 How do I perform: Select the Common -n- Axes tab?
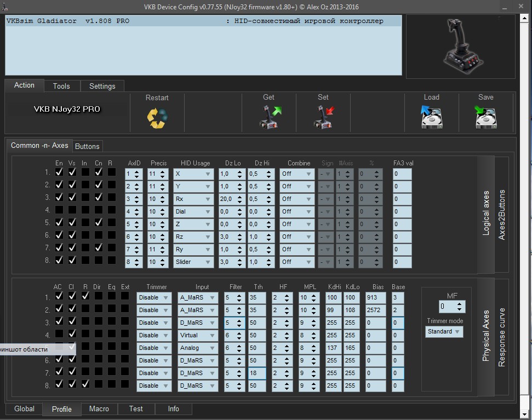point(39,145)
